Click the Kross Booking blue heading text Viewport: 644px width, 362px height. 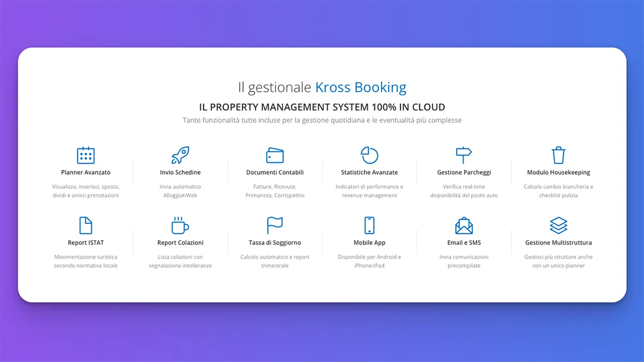[361, 87]
